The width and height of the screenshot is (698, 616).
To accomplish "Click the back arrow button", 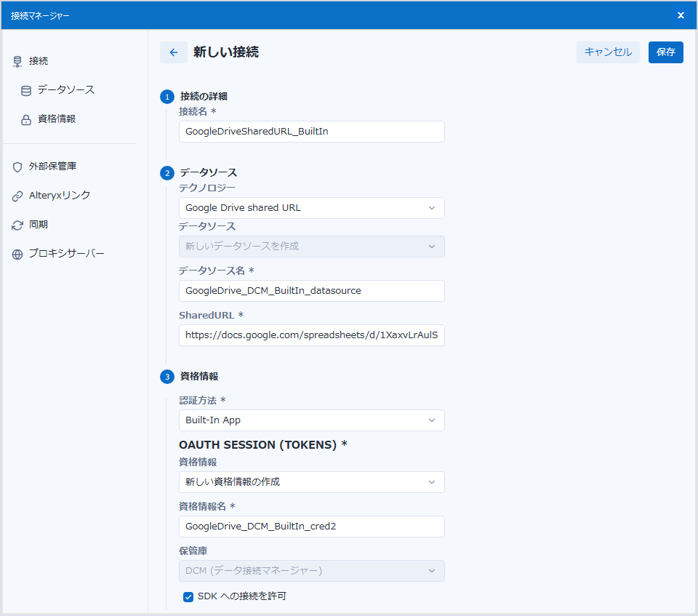I will coord(173,52).
